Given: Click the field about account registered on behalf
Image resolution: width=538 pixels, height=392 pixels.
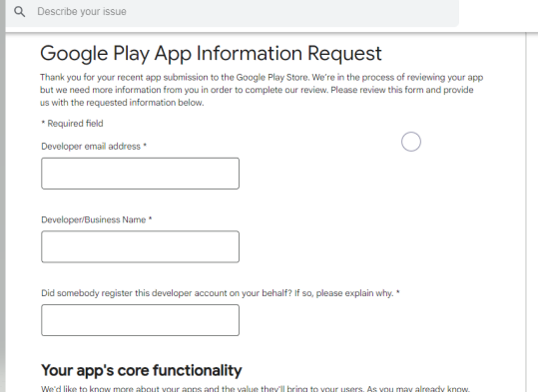Looking at the screenshot, I should coord(140,320).
